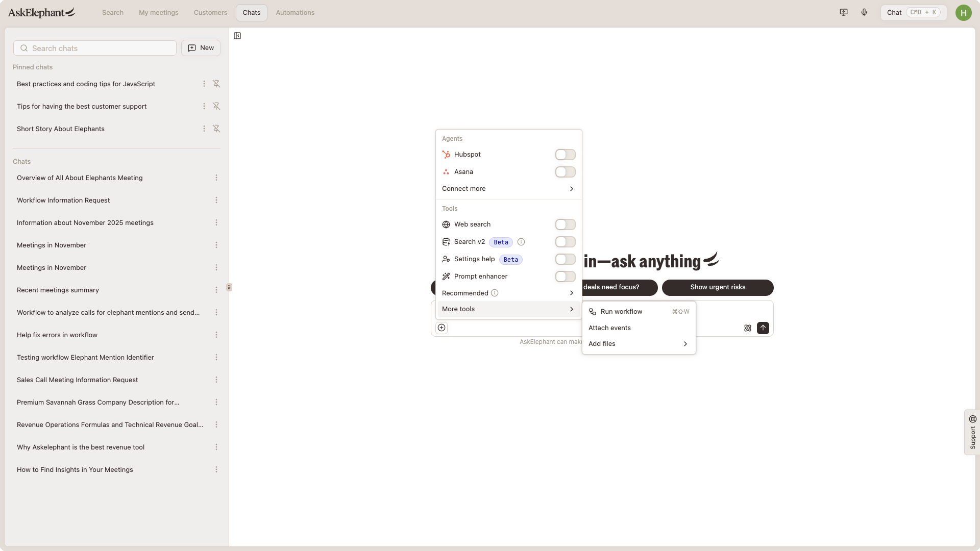Select Attach events menu item
Viewport: 980px width, 551px height.
pyautogui.click(x=639, y=328)
